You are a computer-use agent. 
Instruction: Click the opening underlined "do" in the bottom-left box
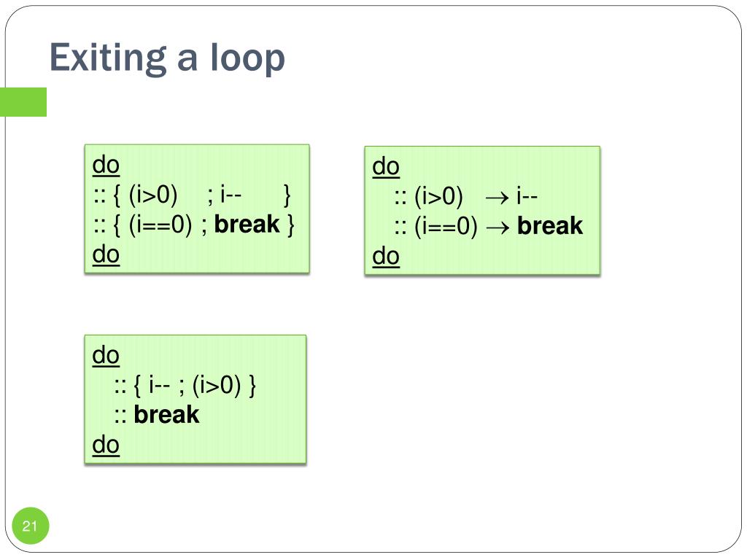[x=106, y=355]
